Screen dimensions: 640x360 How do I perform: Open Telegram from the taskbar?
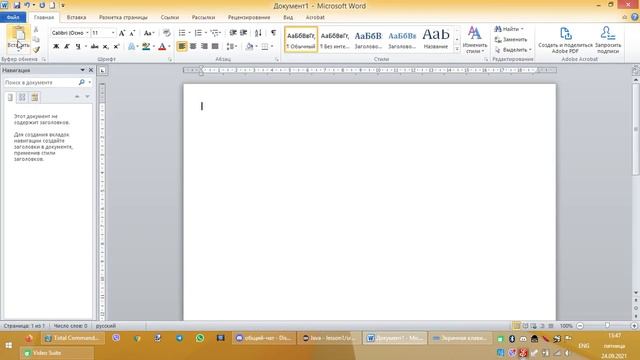(x=179, y=338)
